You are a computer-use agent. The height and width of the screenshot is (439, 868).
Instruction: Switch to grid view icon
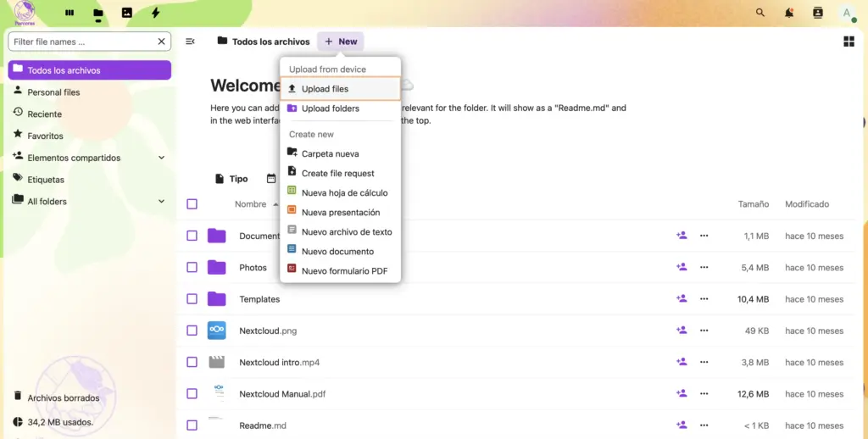(849, 42)
